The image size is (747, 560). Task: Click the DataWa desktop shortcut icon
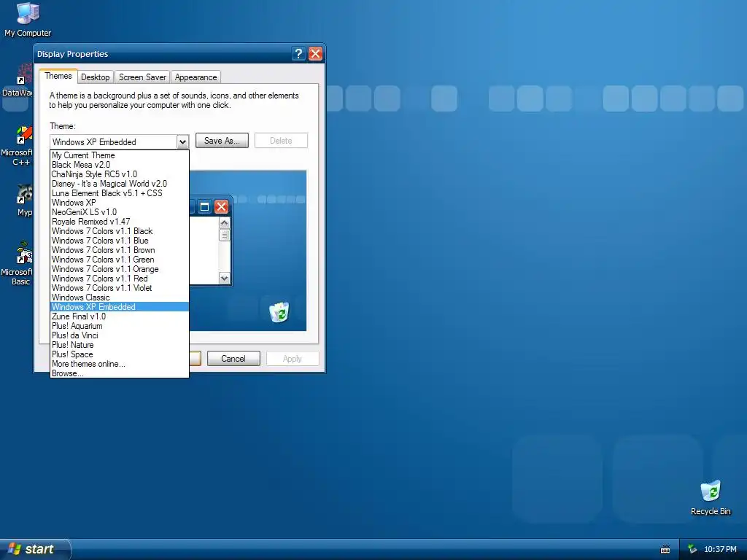[19, 81]
